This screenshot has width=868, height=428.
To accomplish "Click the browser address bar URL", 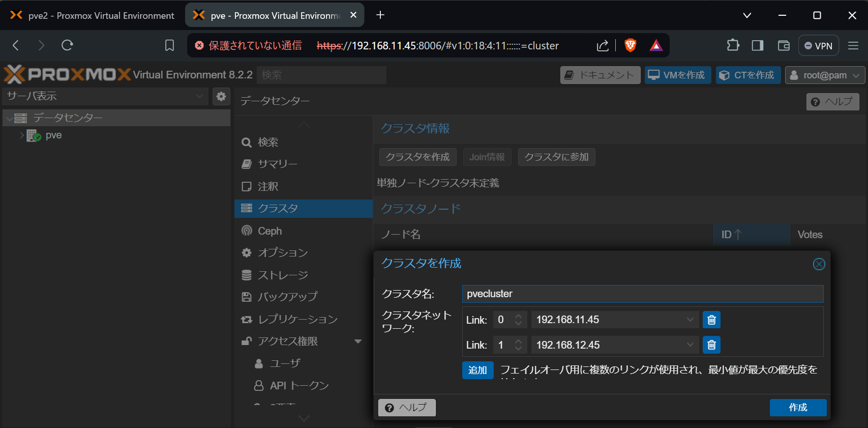I will 437,46.
